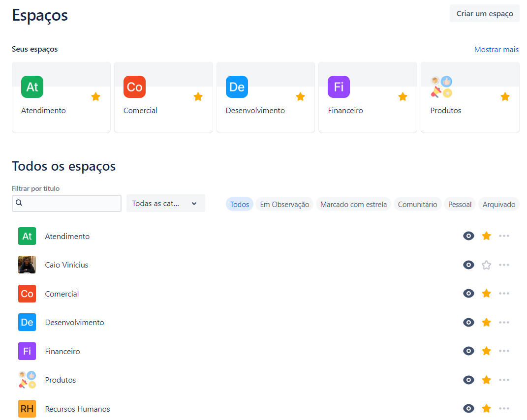Click the Atendimento card title
The image size is (527, 420).
click(43, 110)
